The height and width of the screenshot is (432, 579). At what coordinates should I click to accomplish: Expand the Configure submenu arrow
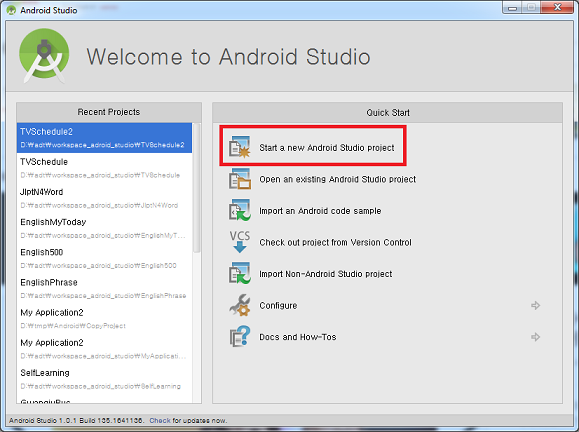535,305
